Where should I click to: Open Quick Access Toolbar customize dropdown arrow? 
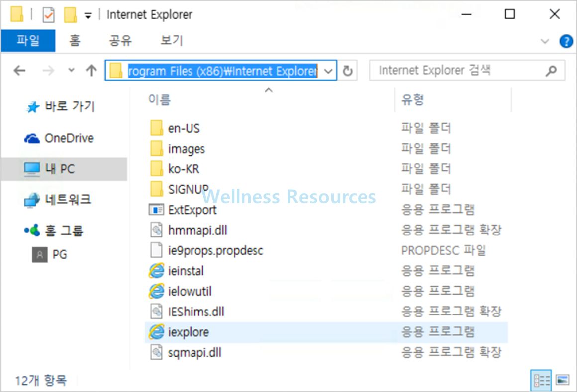pos(88,16)
